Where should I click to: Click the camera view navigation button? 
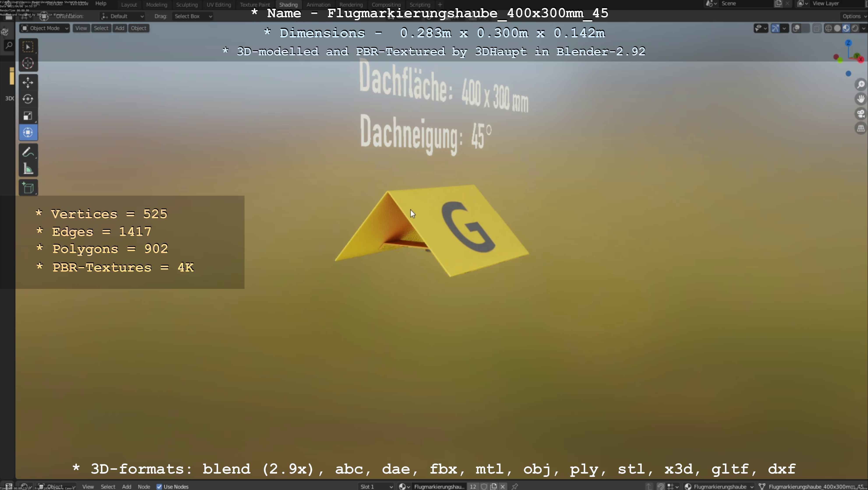(x=861, y=114)
